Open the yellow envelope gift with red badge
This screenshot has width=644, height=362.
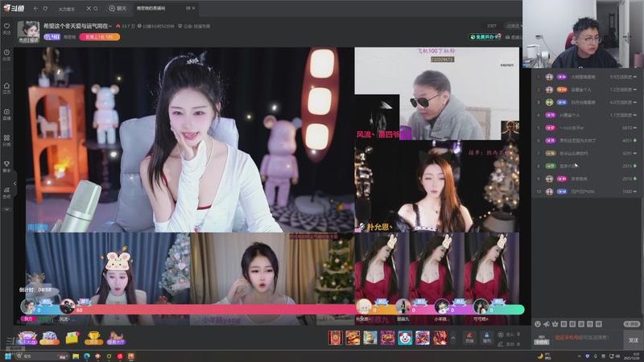click(x=72, y=338)
